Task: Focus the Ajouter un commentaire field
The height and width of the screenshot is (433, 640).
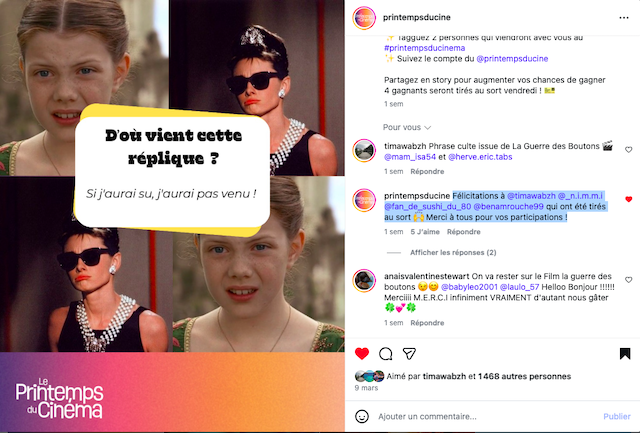Action: pos(486,416)
